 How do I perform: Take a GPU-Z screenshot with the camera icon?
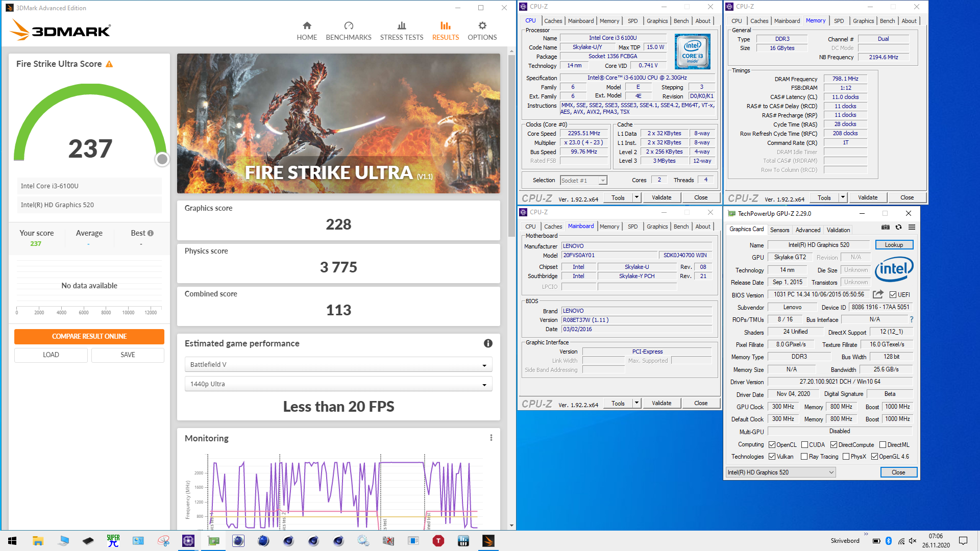[886, 227]
